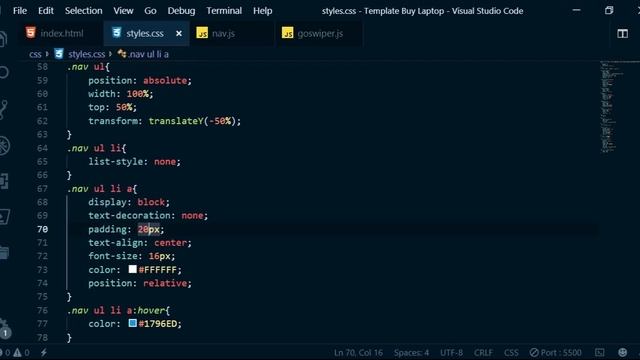This screenshot has width=640, height=360.
Task: Click the position: absolute value
Action: point(165,80)
